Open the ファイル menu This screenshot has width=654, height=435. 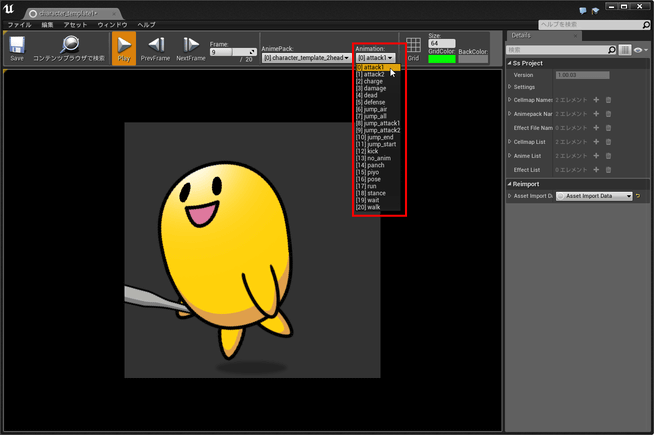[19, 25]
